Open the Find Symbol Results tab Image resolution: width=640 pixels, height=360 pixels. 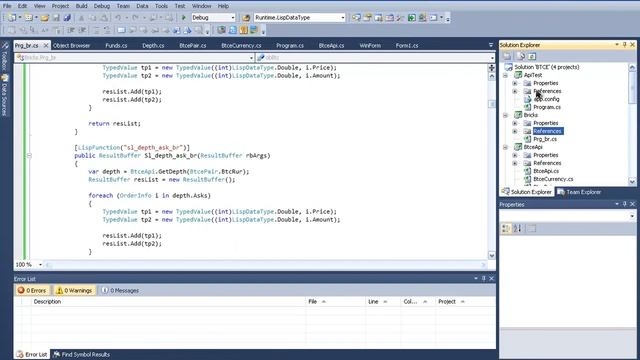tap(81, 354)
